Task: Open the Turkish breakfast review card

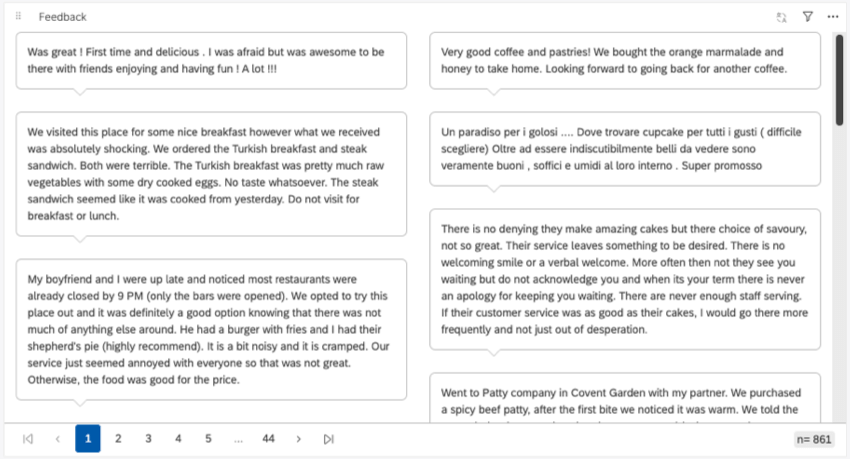Action: click(211, 174)
